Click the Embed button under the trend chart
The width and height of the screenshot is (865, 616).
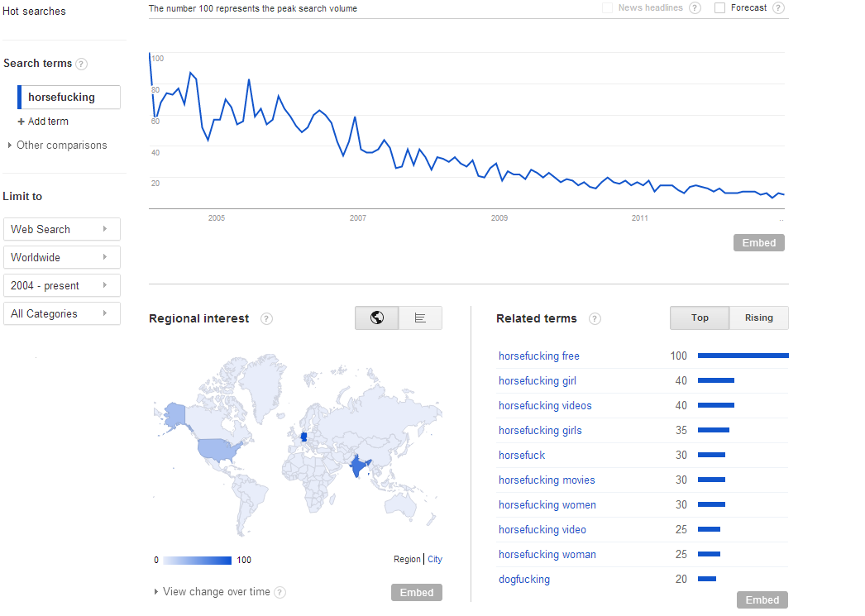[758, 243]
